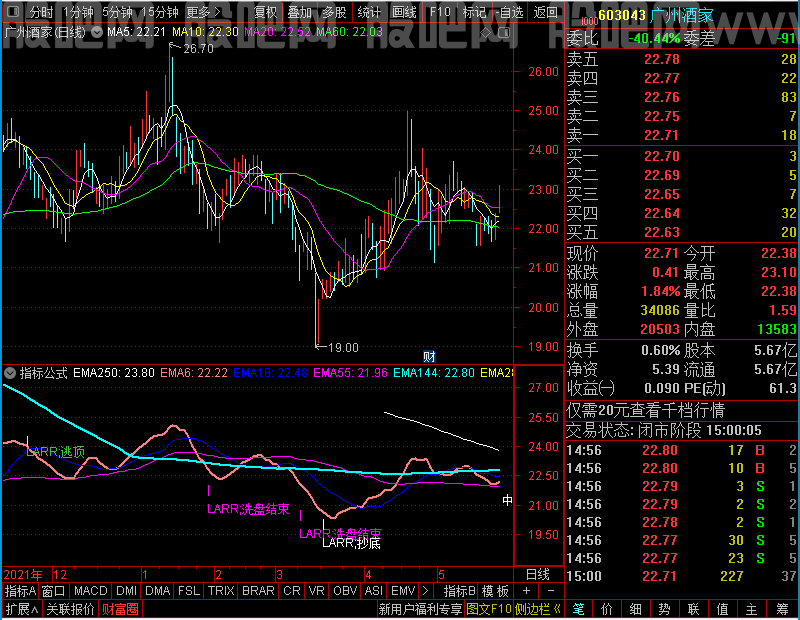Select the 指标A tab

(x=20, y=591)
